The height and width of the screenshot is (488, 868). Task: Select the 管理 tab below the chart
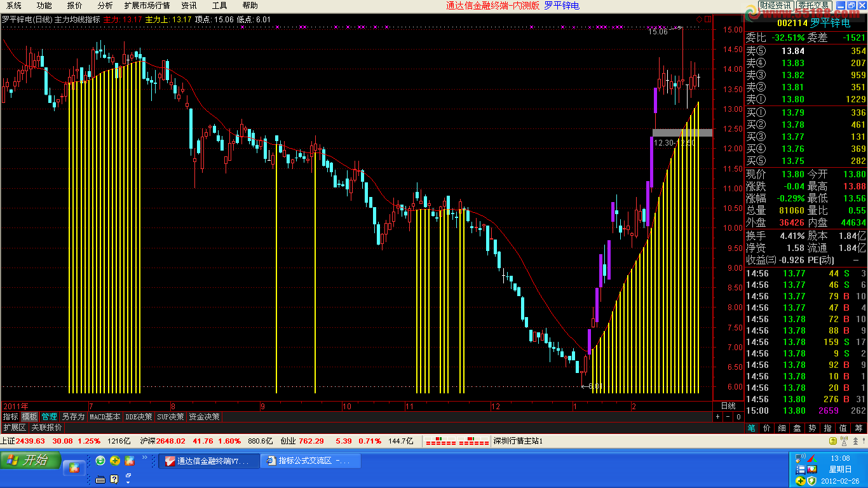(50, 417)
